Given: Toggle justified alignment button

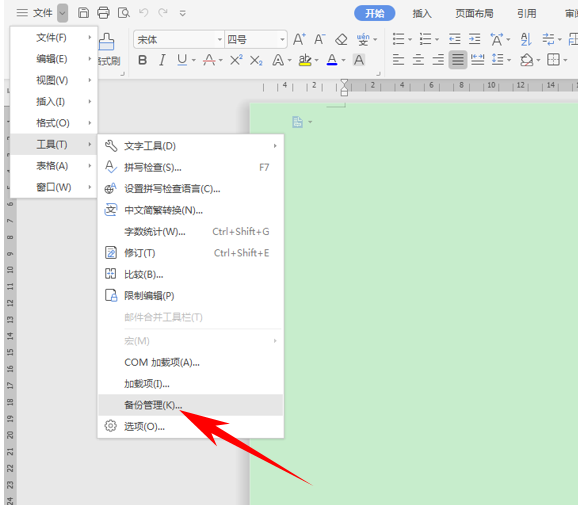Looking at the screenshot, I should pos(458,60).
